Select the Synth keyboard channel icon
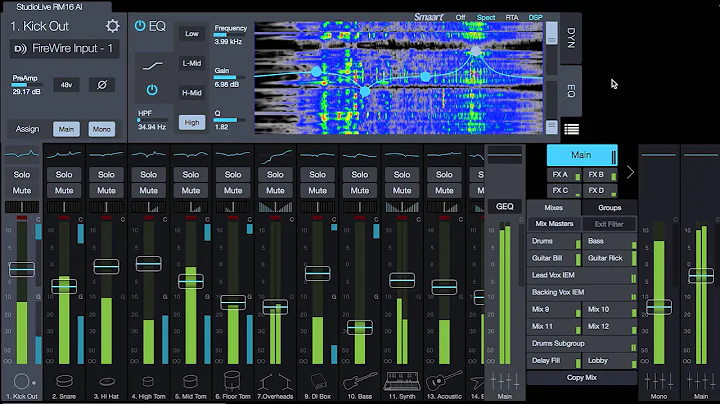 402,381
